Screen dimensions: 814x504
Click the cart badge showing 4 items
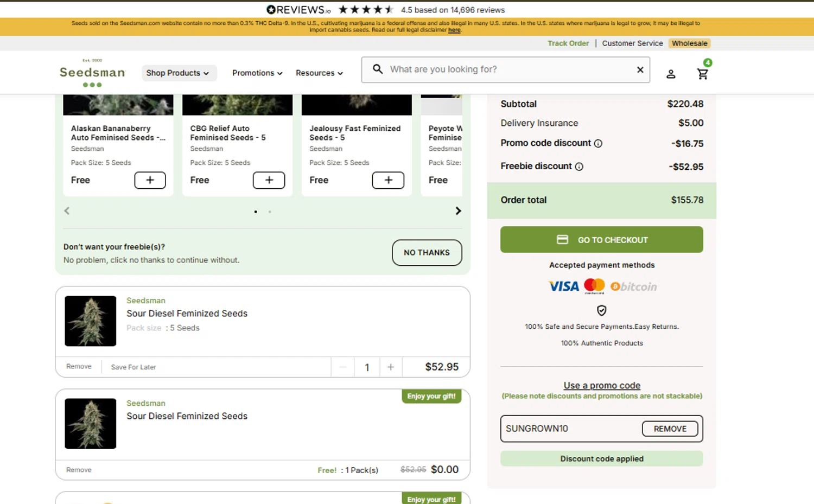[708, 62]
